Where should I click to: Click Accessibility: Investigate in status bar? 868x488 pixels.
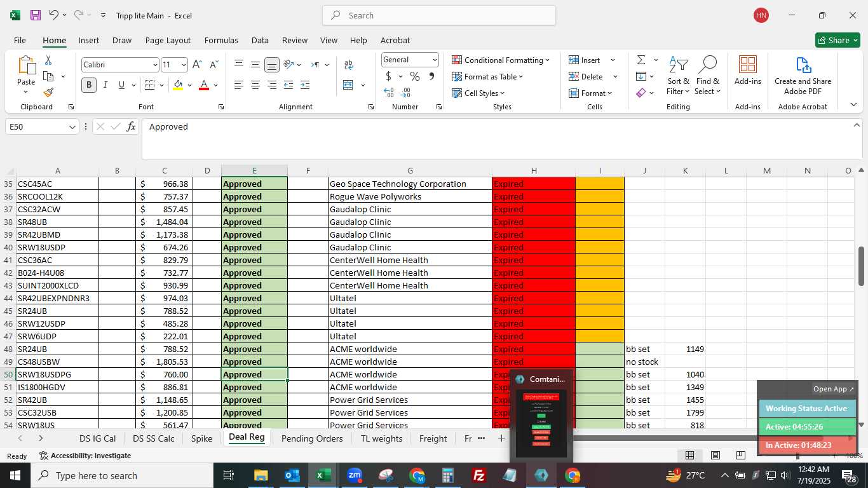point(85,456)
